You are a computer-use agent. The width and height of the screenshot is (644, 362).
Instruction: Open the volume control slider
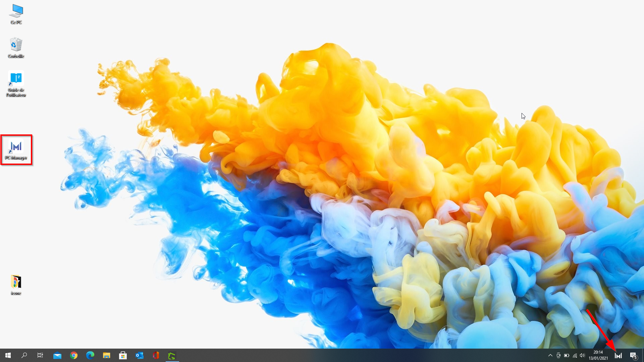tap(583, 356)
